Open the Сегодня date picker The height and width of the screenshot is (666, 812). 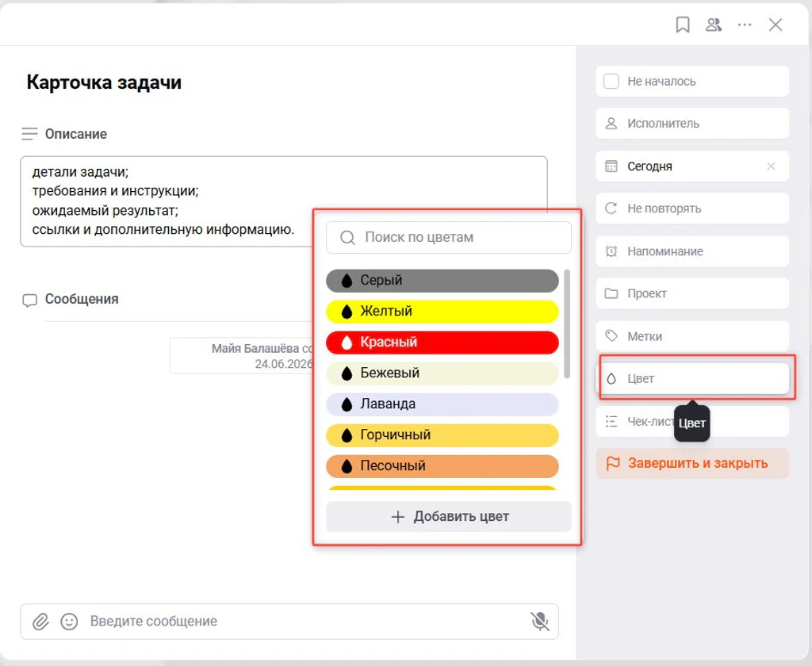[x=691, y=166]
